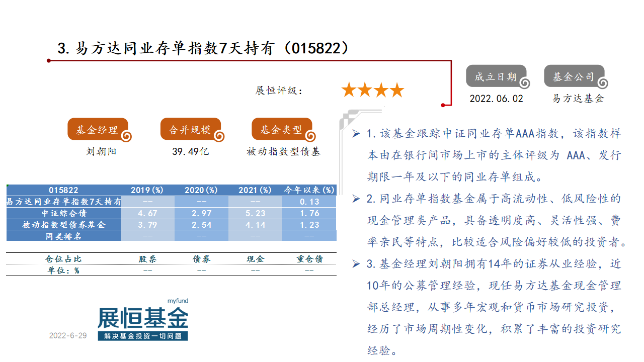The width and height of the screenshot is (644, 362).
Task: Click the 仓位占比 header
Action: tap(63, 259)
